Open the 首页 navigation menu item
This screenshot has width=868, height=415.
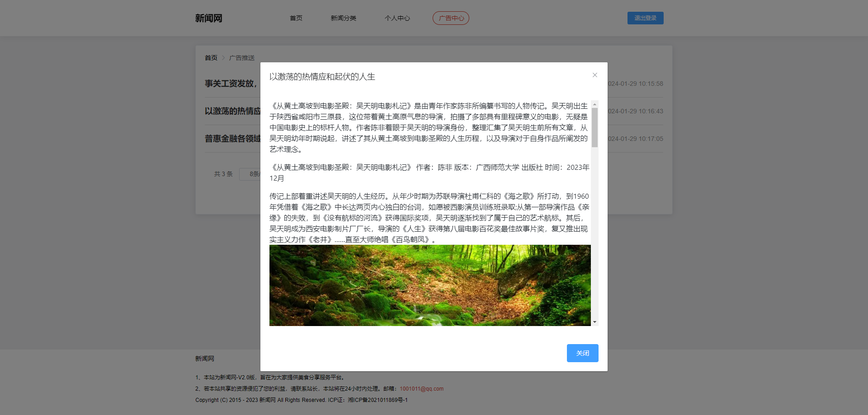[x=296, y=18]
